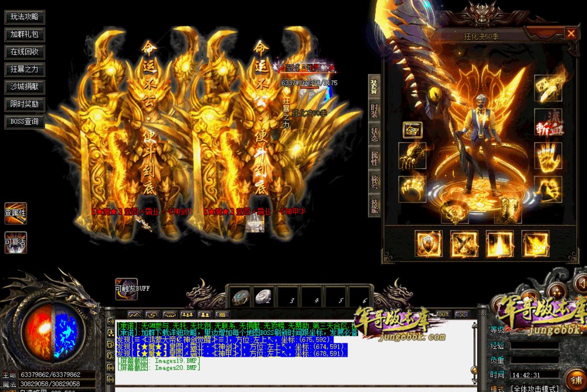Switch to the 技能 tab
This screenshot has height=392, width=587.
374,205
